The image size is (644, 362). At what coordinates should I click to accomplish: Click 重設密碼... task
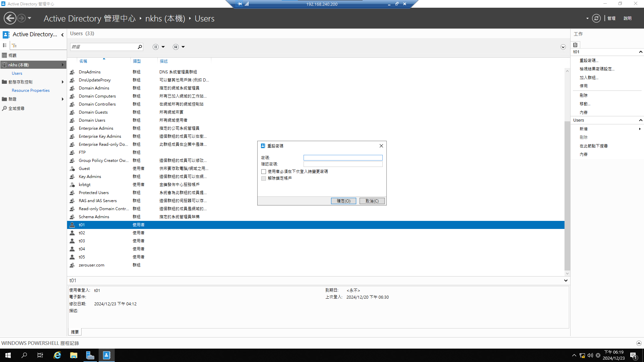pyautogui.click(x=589, y=61)
